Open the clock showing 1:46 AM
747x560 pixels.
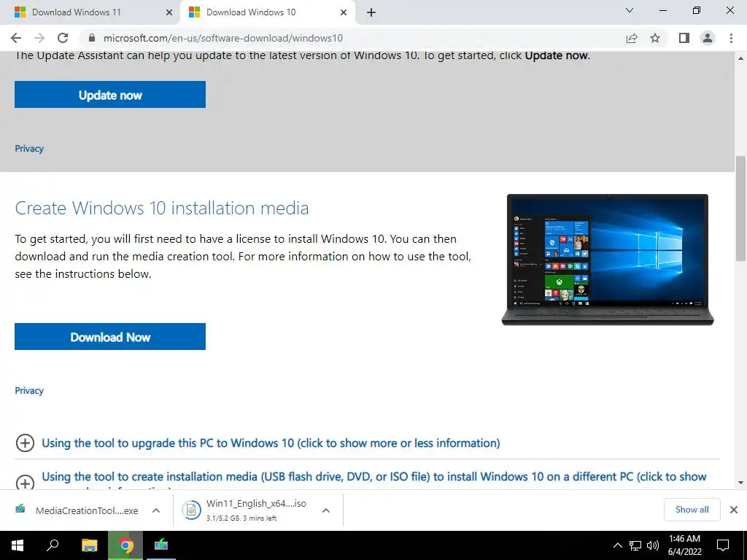(x=684, y=545)
